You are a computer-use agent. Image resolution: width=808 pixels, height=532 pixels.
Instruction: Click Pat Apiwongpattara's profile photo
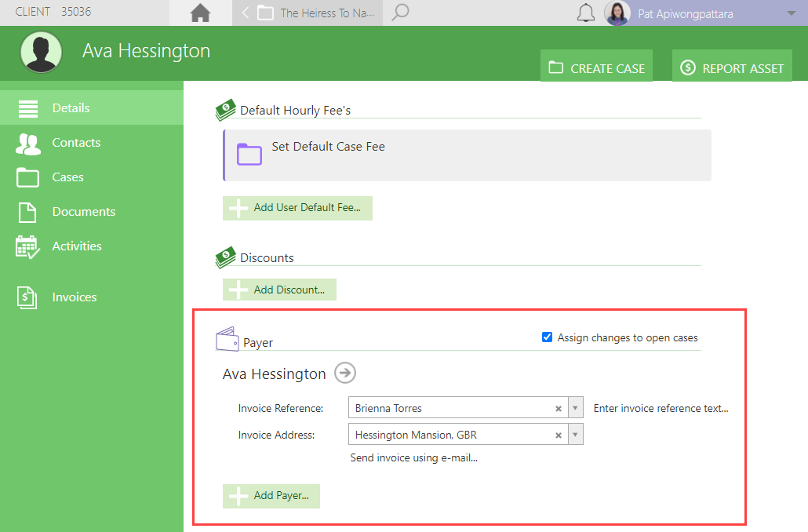point(617,13)
